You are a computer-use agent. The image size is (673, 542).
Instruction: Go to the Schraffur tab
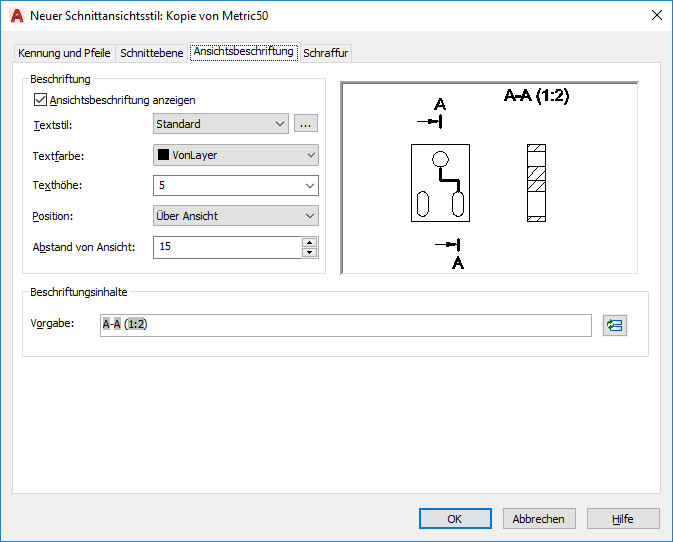[x=326, y=53]
